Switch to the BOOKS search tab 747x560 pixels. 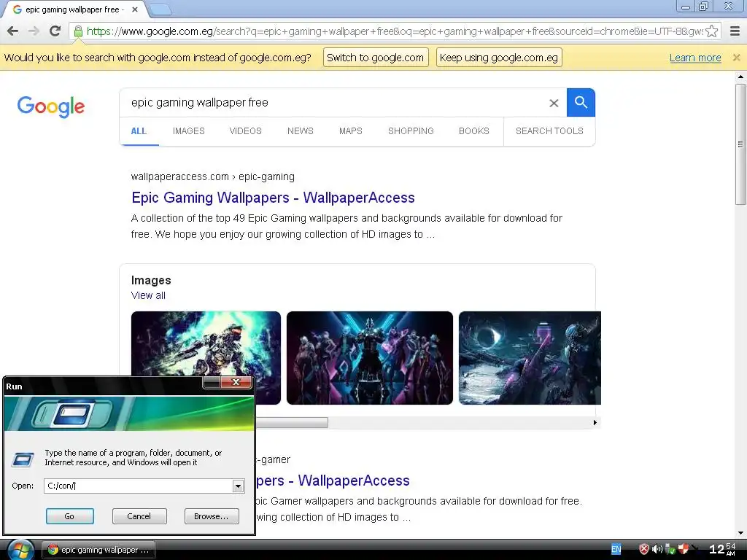pos(474,131)
